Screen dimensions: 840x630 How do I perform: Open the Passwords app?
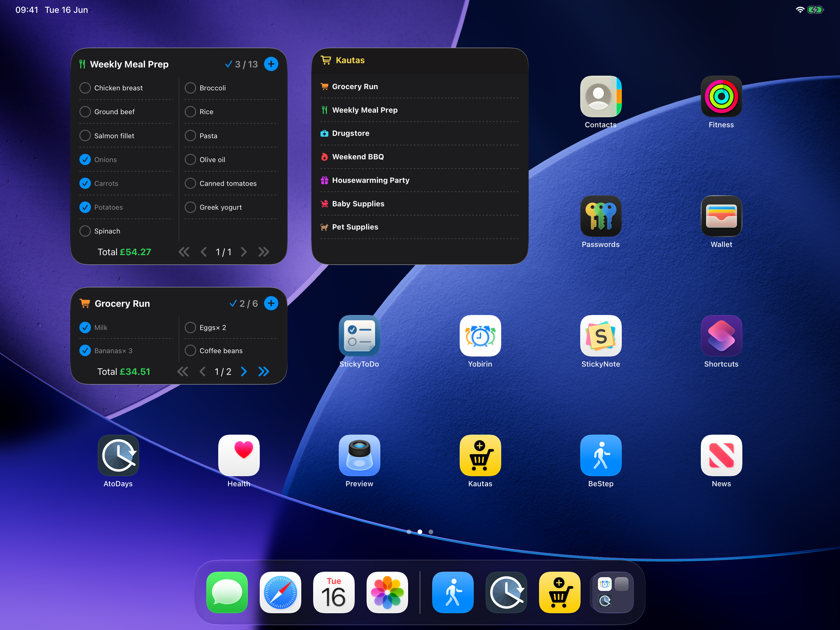[601, 216]
